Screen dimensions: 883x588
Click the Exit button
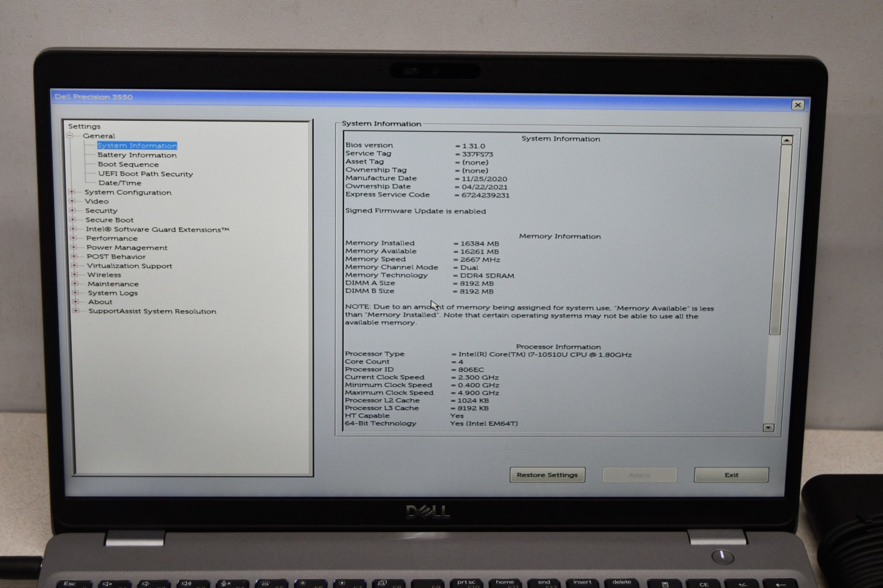[x=731, y=475]
